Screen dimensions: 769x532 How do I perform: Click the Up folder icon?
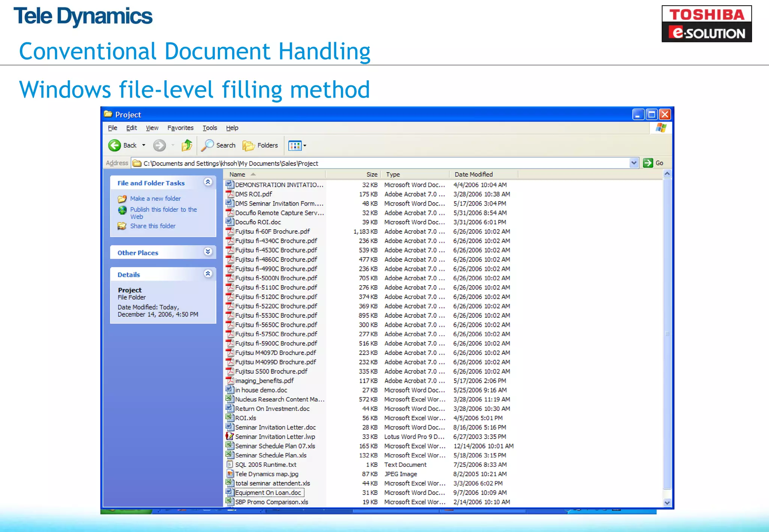point(187,145)
